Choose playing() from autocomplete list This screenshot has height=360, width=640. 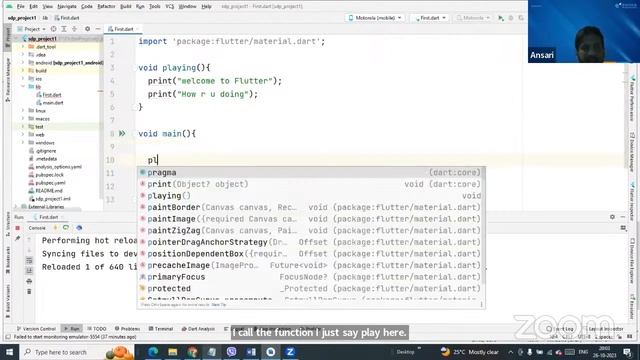tap(311, 196)
